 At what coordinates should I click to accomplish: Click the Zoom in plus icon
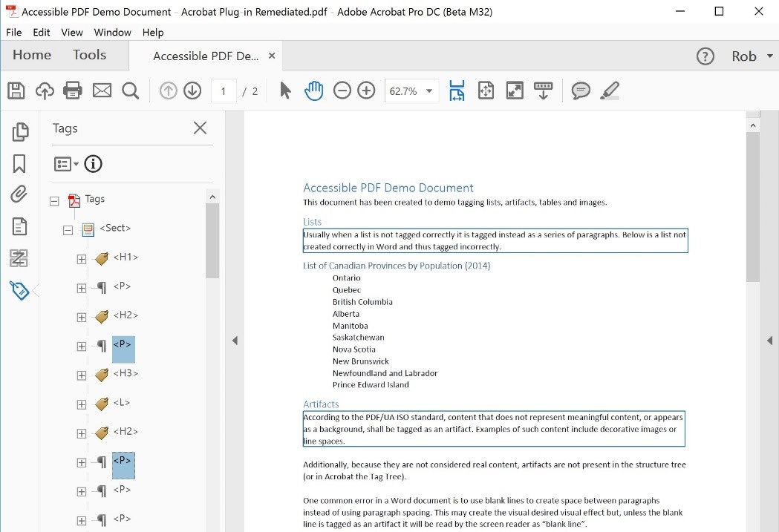pyautogui.click(x=366, y=91)
